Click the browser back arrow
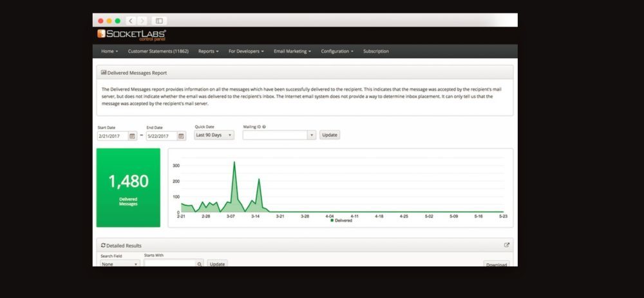644x298 pixels. tap(131, 21)
